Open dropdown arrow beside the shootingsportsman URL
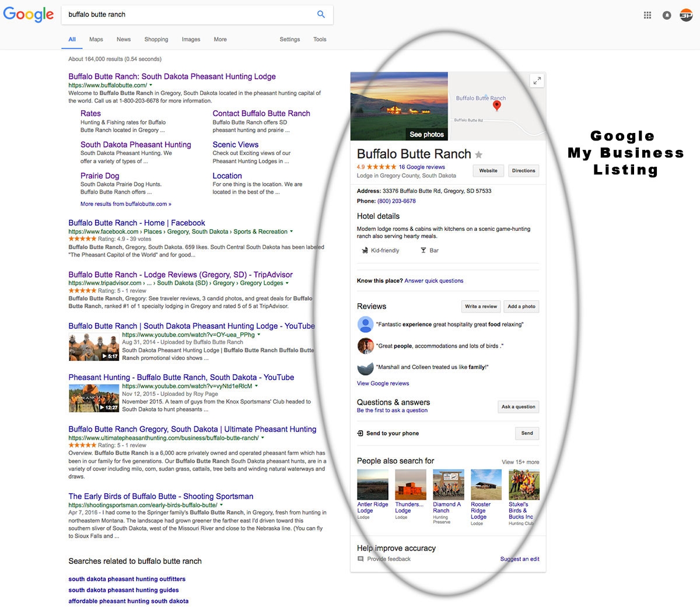This screenshot has height=607, width=700. (x=221, y=505)
